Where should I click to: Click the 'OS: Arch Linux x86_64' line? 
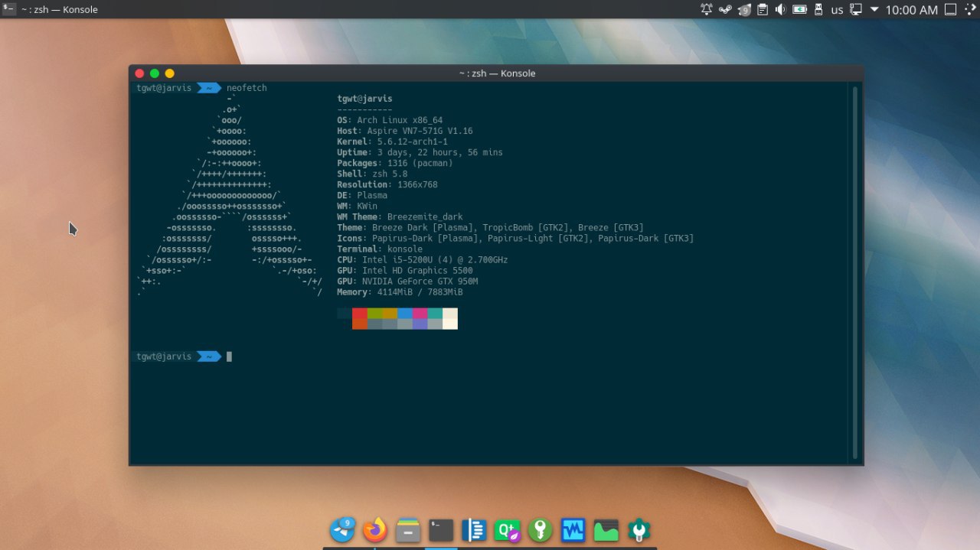point(390,120)
